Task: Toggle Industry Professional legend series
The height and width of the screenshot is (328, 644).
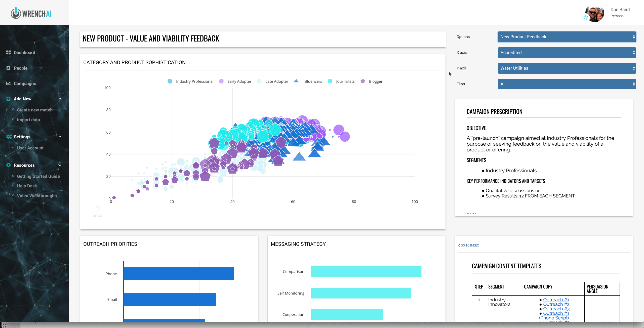Action: [194, 81]
